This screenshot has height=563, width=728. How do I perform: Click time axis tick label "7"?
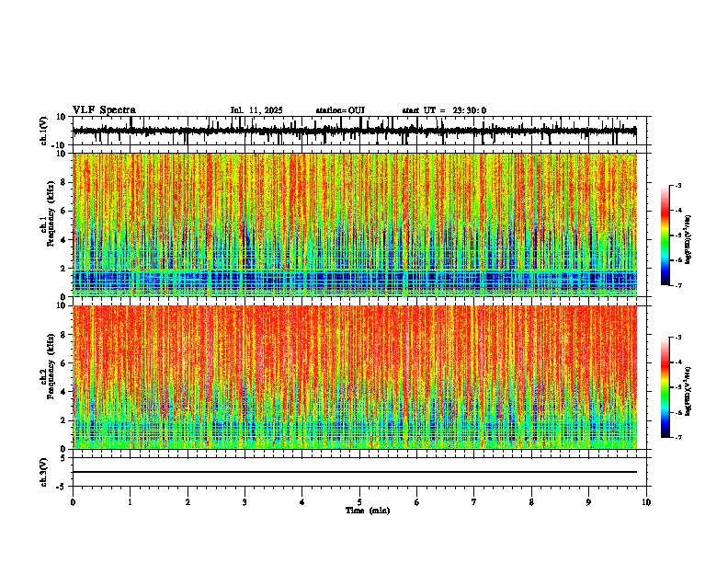(x=474, y=502)
